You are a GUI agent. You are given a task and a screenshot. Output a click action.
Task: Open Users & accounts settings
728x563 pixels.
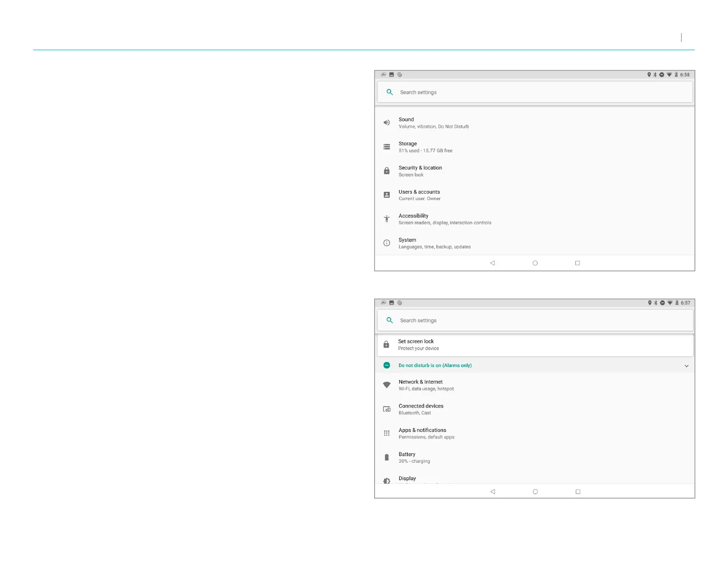click(x=535, y=195)
